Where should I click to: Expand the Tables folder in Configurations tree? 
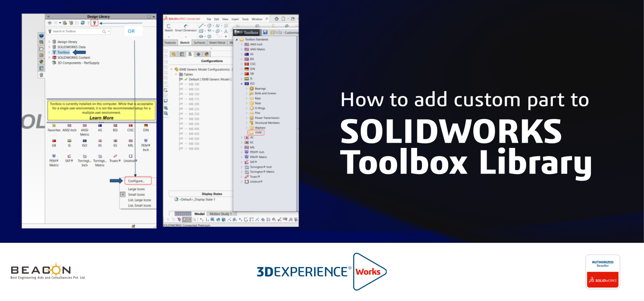point(176,75)
